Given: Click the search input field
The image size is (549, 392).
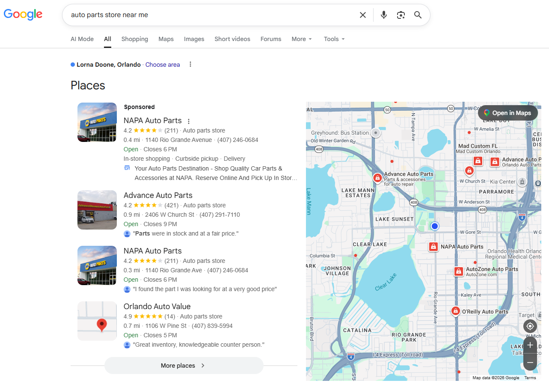Looking at the screenshot, I should tap(212, 15).
